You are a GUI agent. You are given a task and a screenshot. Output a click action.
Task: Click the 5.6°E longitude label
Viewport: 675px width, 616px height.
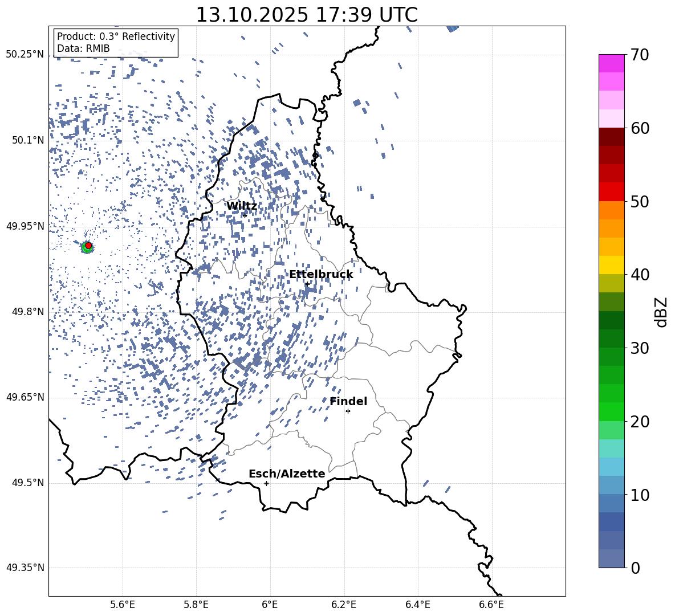point(123,605)
